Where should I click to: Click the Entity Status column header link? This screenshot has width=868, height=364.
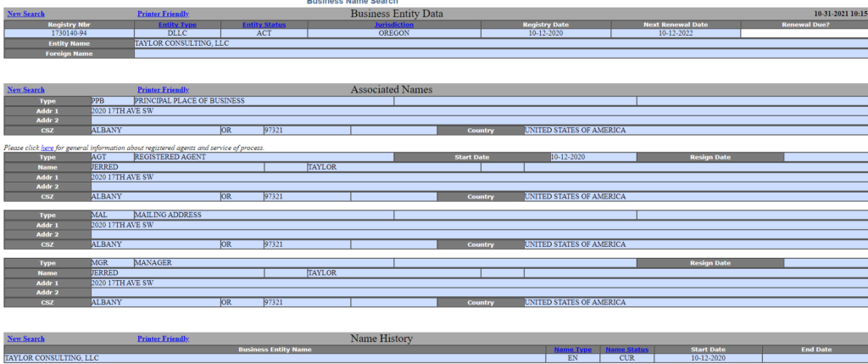264,25
